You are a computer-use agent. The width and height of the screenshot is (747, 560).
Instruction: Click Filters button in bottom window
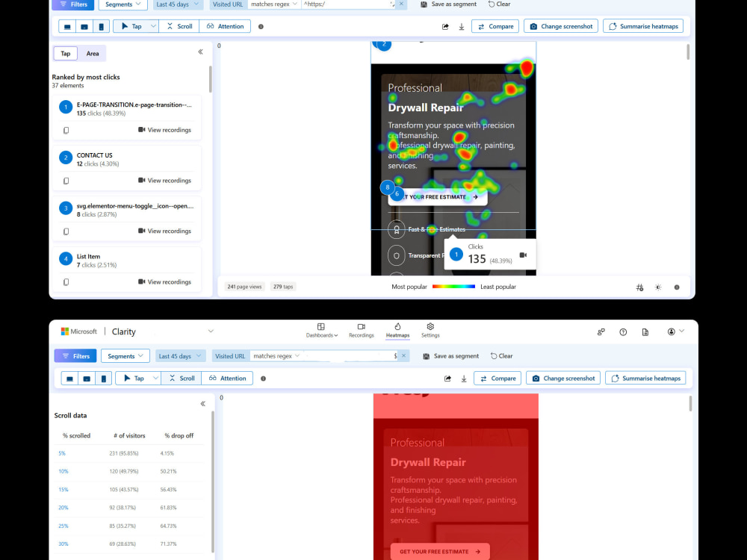point(75,356)
